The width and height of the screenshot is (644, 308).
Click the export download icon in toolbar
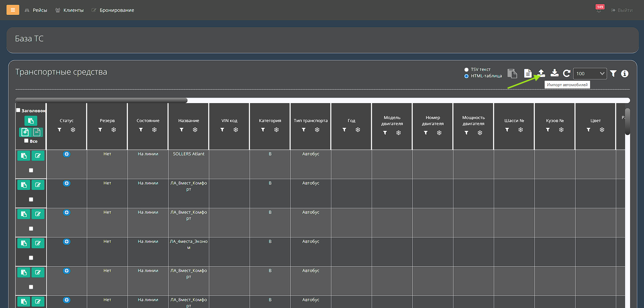point(554,73)
